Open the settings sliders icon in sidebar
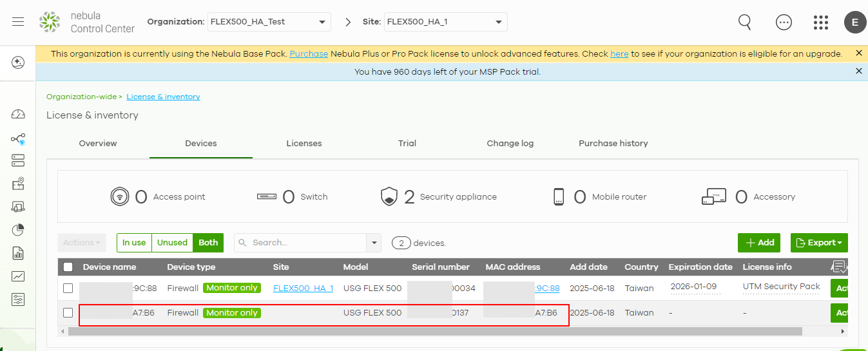The width and height of the screenshot is (868, 351). click(18, 299)
